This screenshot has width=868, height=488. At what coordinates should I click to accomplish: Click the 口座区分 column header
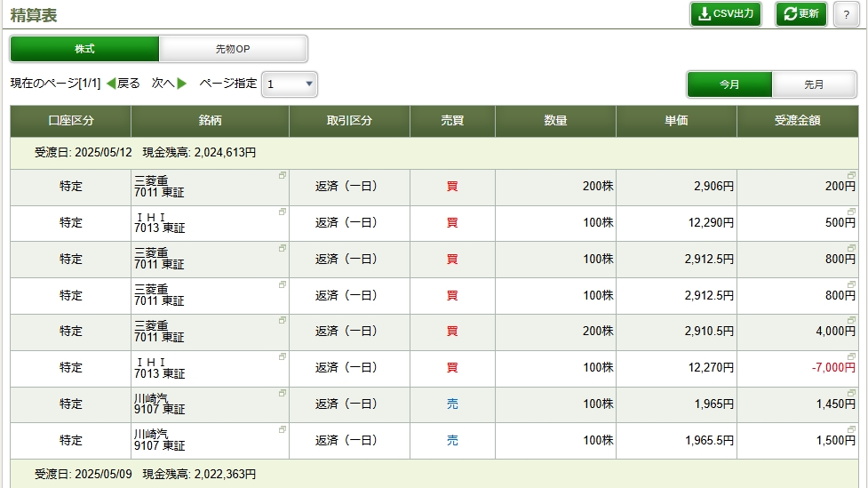coord(71,121)
